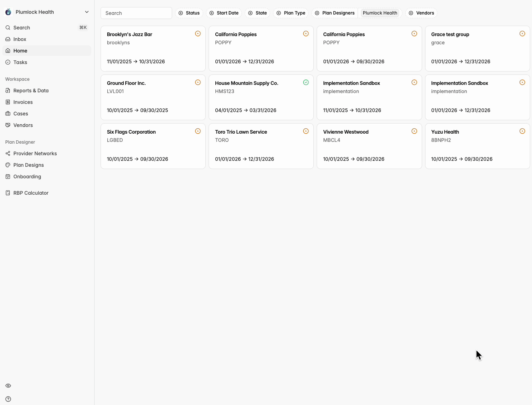Viewport: 532px width, 405px height.
Task: Click the status icon on Yuzu Health card
Action: pos(522,131)
